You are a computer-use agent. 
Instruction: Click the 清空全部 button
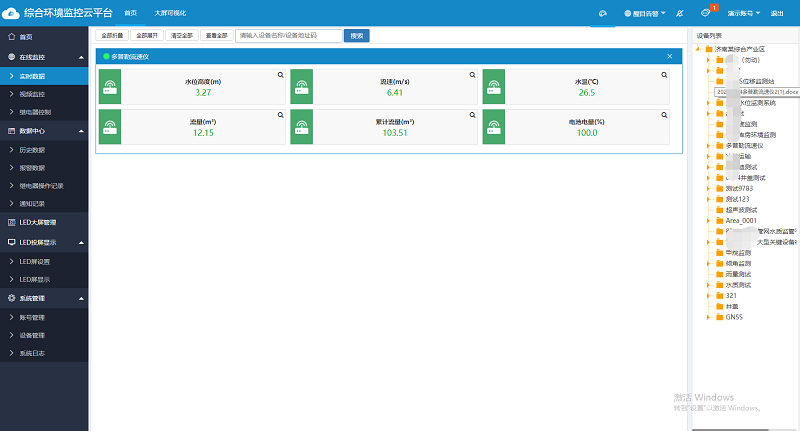tap(182, 35)
